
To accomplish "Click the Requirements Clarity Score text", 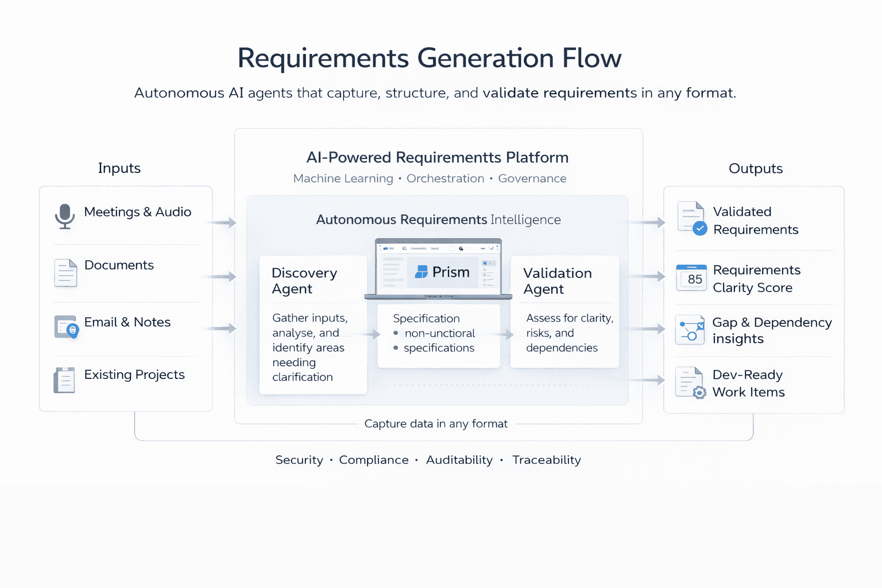I will tap(756, 278).
